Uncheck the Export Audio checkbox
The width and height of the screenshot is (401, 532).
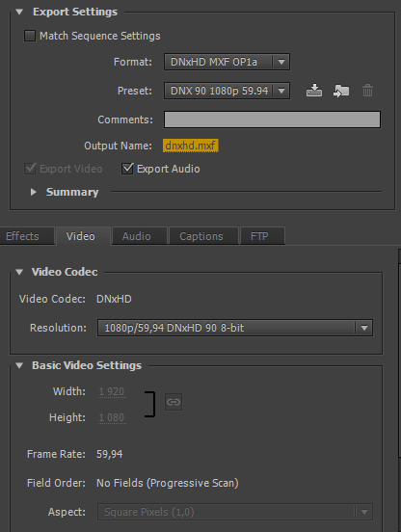click(x=127, y=169)
